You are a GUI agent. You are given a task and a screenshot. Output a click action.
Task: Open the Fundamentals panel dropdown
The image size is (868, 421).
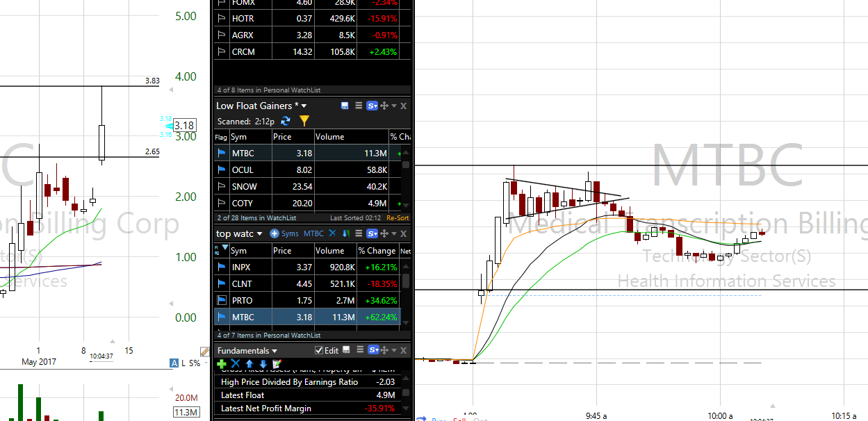(275, 351)
